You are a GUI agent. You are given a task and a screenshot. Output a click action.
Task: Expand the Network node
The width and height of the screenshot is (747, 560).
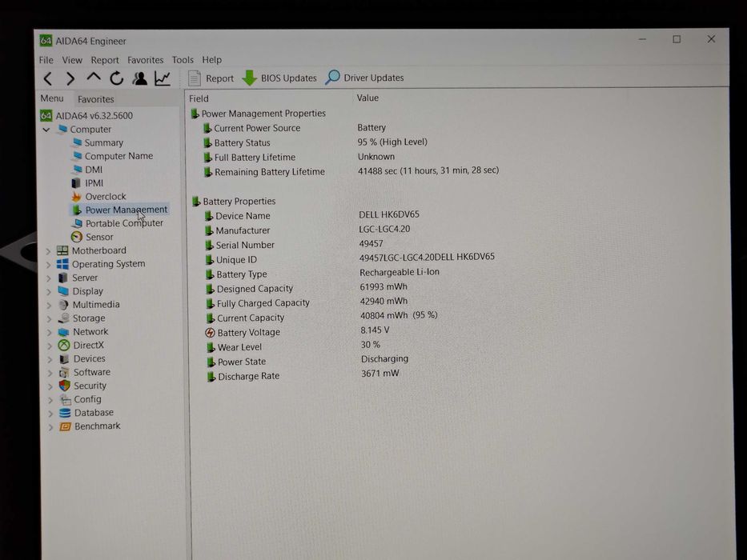tap(49, 332)
